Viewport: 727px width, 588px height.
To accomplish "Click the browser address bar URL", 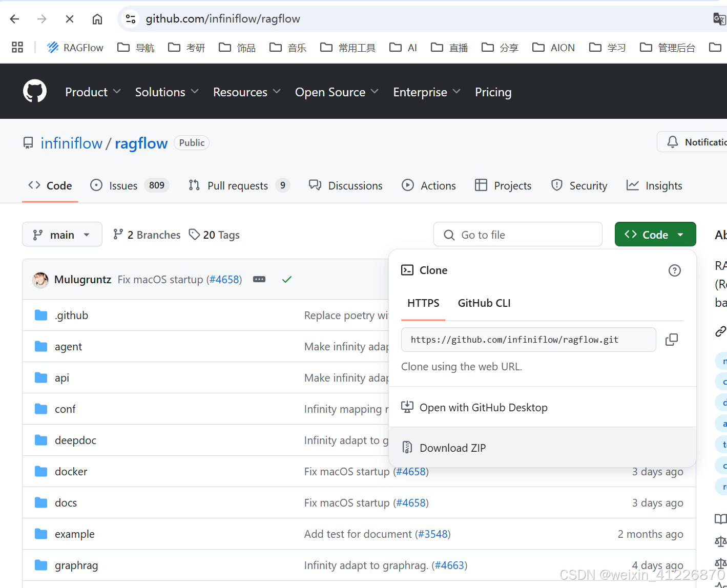I will [x=223, y=19].
